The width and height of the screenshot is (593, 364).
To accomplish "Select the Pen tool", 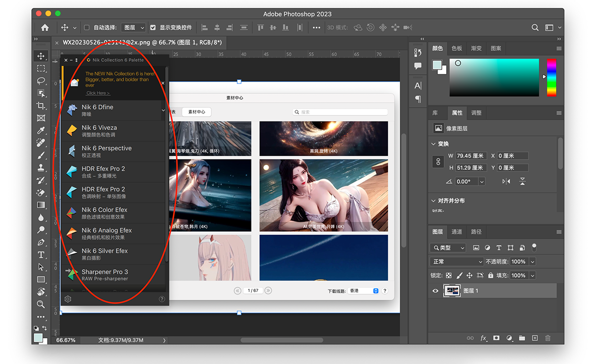I will [41, 243].
